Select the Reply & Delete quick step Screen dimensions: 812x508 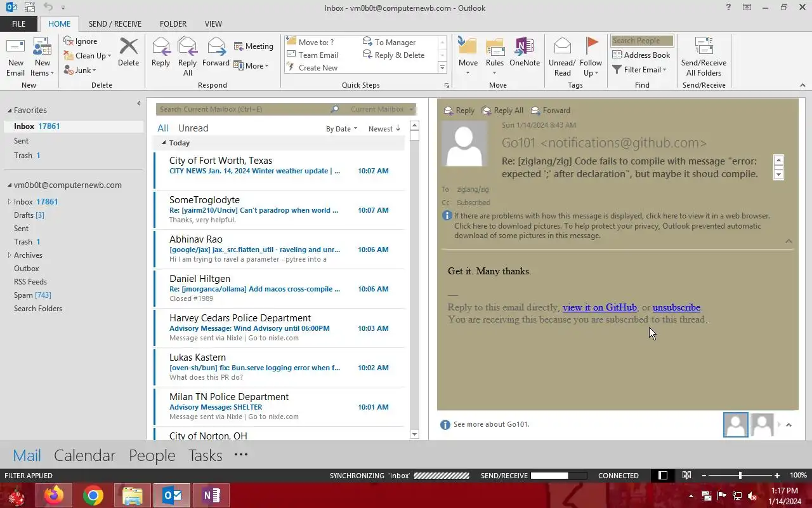(x=393, y=55)
